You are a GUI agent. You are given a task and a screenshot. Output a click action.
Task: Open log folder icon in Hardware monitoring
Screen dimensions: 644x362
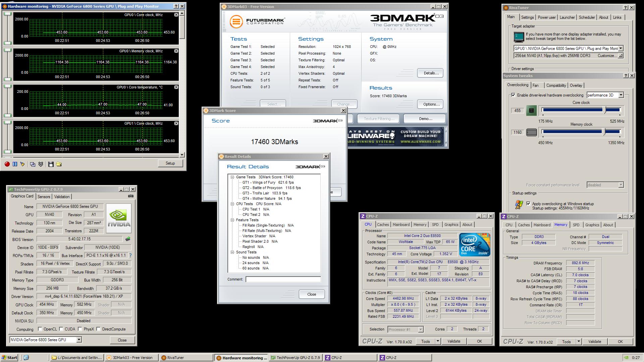[59, 164]
